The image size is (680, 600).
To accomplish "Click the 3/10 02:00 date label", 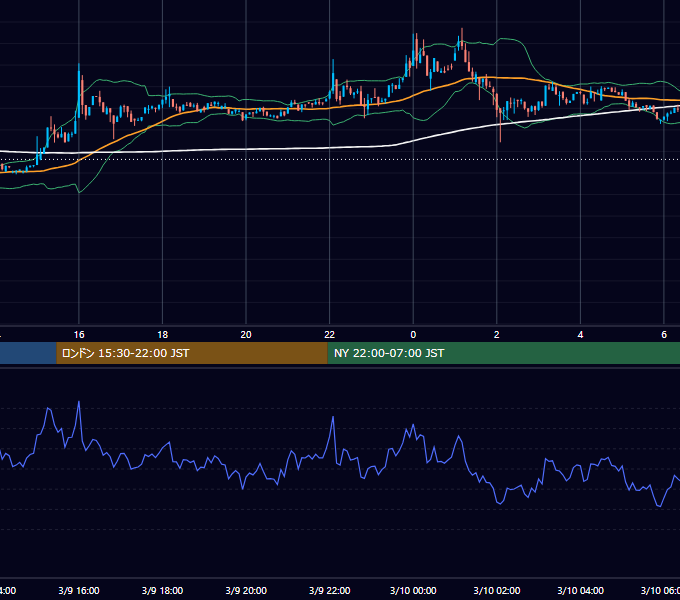I will tap(497, 590).
